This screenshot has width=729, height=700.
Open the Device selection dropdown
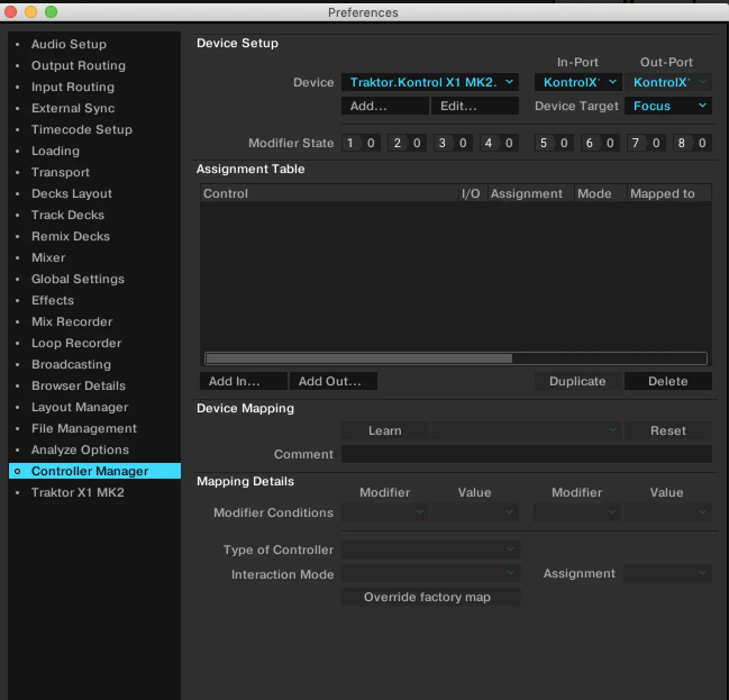pos(430,83)
